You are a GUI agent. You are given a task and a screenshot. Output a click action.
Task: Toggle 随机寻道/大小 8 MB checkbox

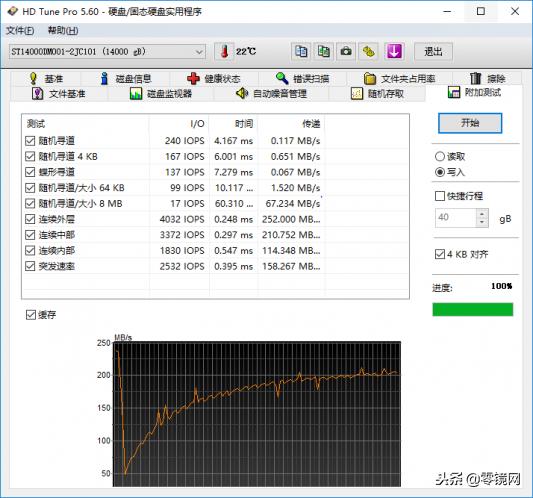30,203
